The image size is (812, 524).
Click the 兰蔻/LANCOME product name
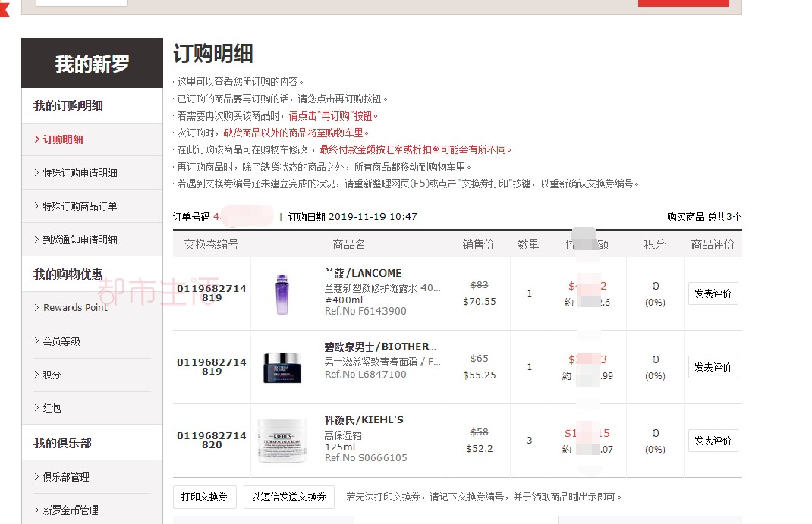[363, 273]
